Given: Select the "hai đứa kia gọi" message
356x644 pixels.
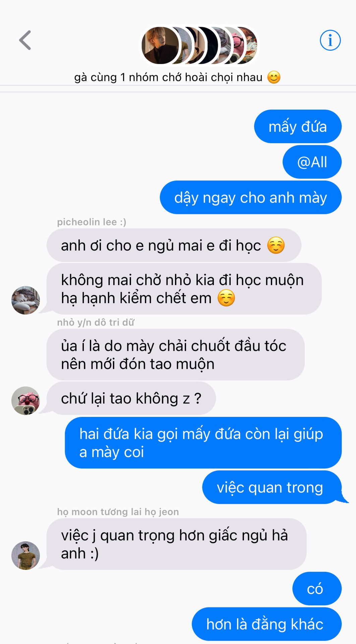Looking at the screenshot, I should 203,443.
